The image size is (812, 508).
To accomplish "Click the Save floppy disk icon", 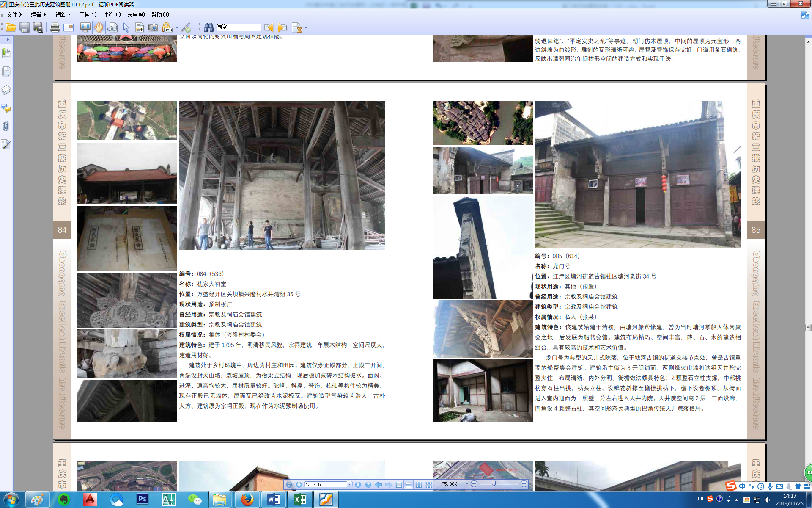I will tap(25, 28).
